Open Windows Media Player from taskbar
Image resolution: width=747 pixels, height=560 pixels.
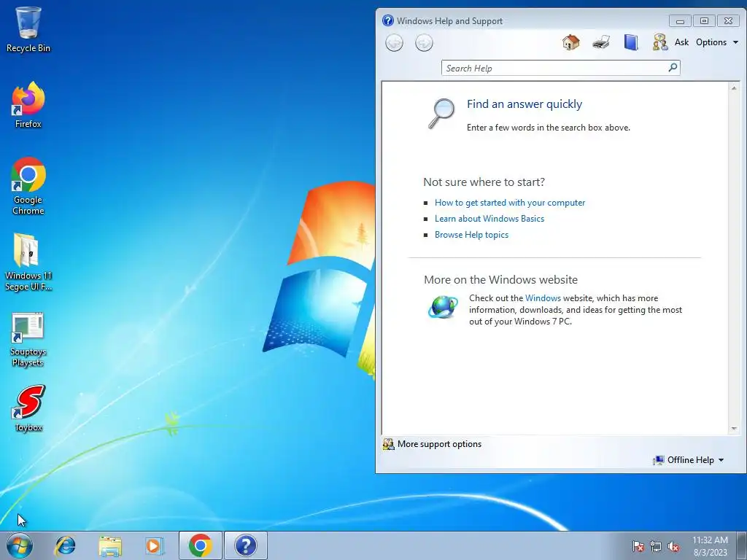pyautogui.click(x=154, y=545)
